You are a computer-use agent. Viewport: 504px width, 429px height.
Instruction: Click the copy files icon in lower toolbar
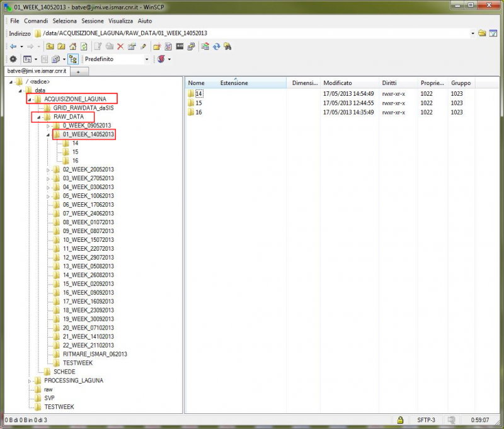pos(56,59)
